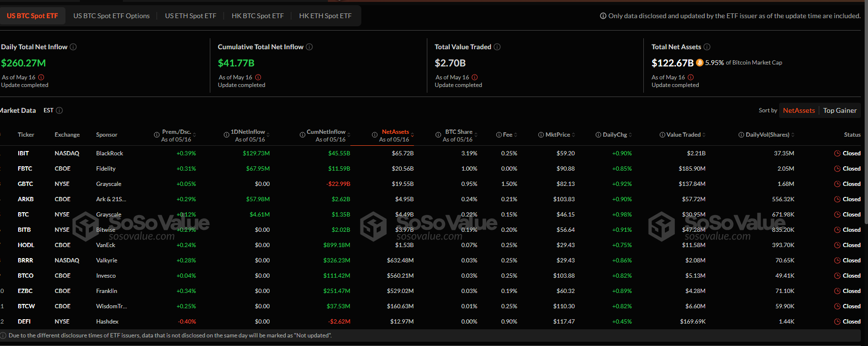Click red alert icon under Cumulative Total Net Inflow date

coord(258,77)
